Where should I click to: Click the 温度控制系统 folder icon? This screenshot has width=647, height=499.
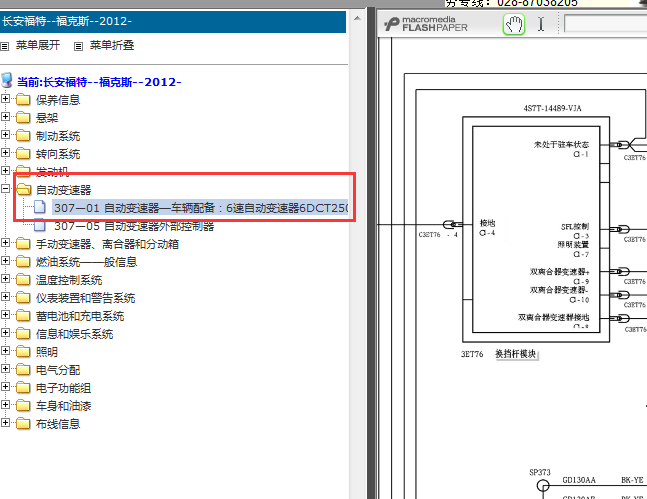23,280
